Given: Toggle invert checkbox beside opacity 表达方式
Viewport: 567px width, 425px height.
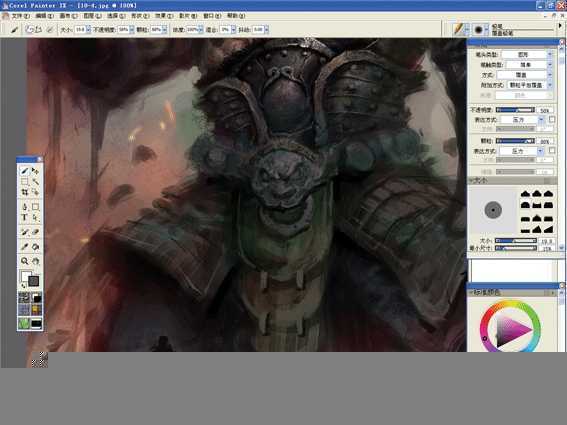Looking at the screenshot, I should click(x=552, y=119).
